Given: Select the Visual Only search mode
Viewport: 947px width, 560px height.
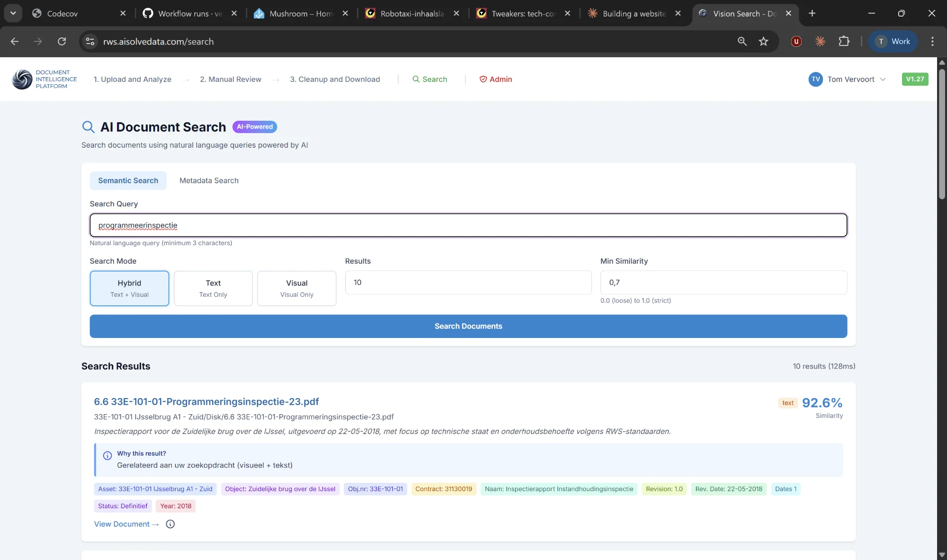Looking at the screenshot, I should tap(296, 288).
